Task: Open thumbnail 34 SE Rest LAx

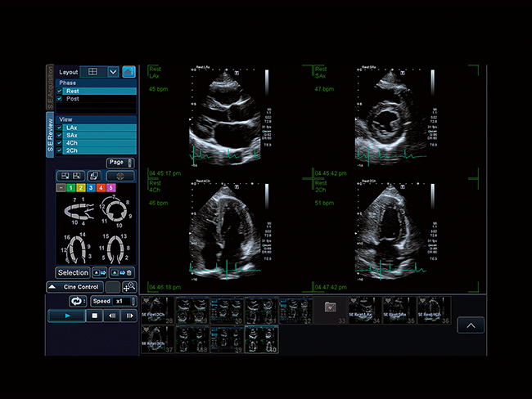Action: [363, 311]
